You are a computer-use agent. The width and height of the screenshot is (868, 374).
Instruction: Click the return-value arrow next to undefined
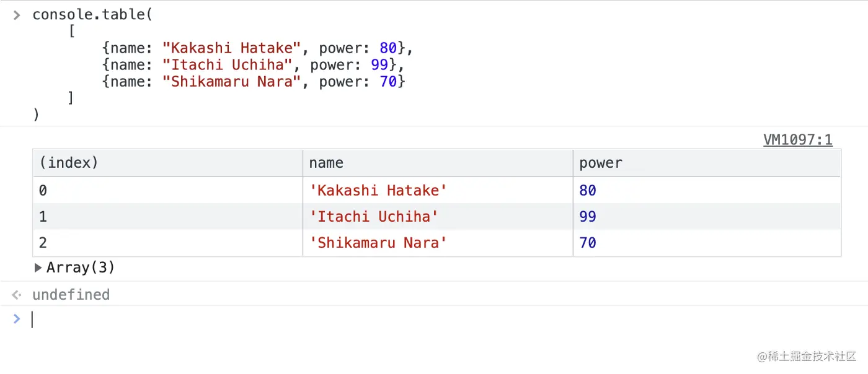click(x=17, y=295)
